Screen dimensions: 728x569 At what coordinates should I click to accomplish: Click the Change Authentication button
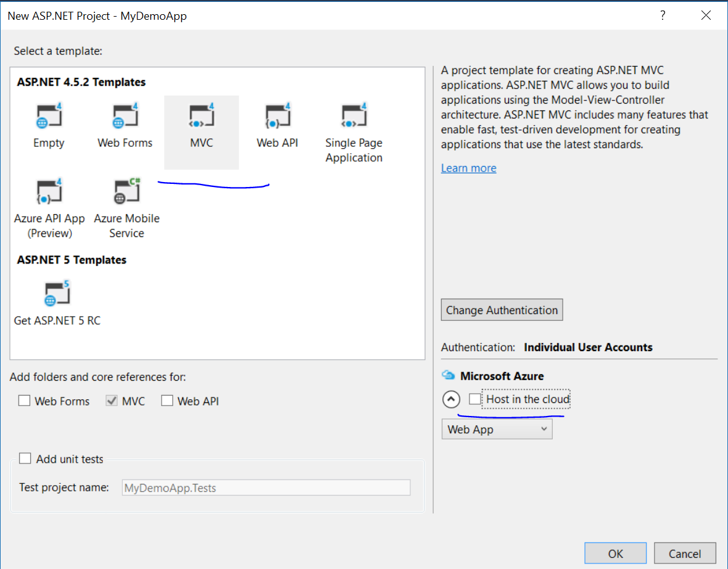tap(502, 310)
